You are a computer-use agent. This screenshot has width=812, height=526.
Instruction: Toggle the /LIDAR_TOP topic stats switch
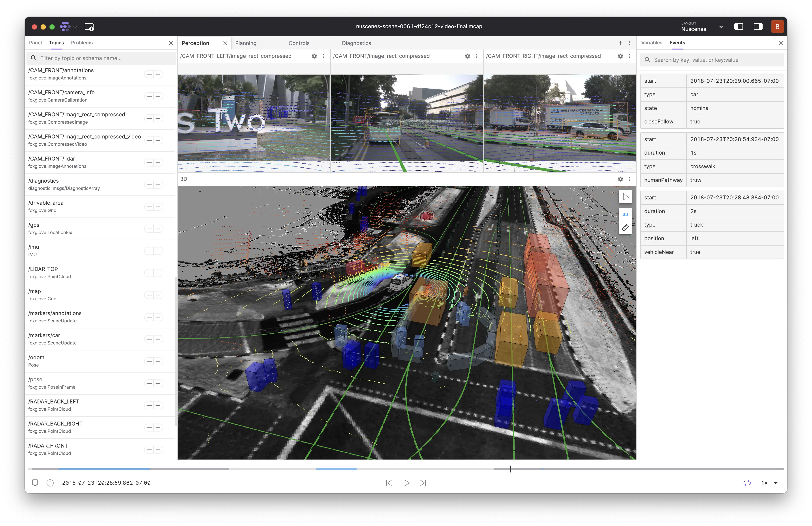(x=154, y=273)
